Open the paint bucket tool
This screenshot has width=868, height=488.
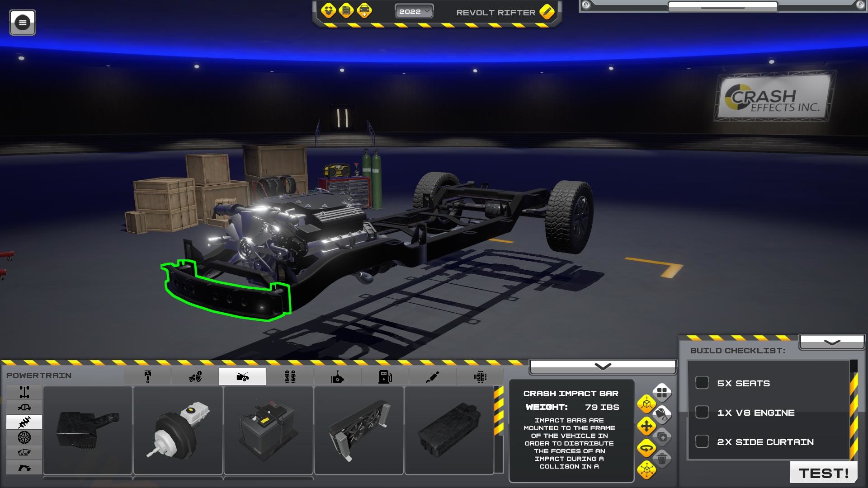click(x=662, y=413)
